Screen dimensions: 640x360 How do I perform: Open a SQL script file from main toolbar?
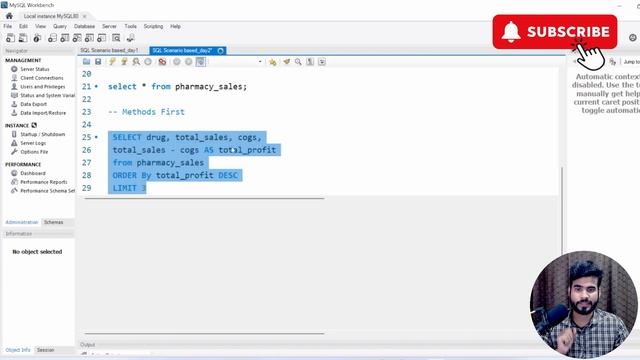click(23, 38)
